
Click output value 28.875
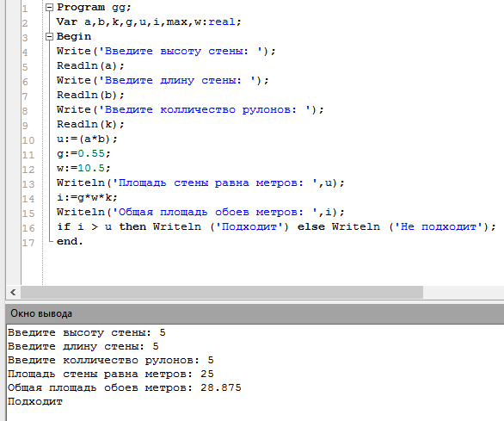[221, 387]
